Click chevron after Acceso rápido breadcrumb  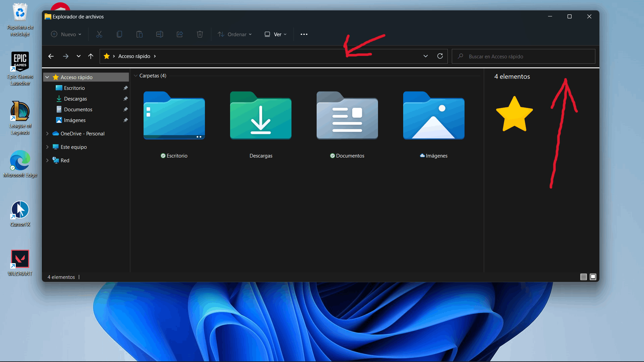[x=155, y=56]
